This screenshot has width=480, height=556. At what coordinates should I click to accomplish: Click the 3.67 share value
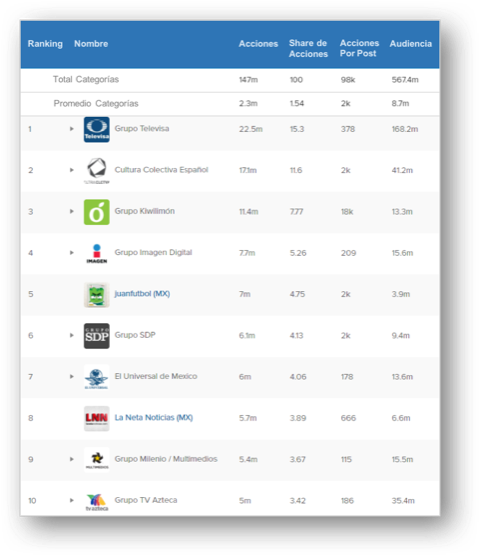click(297, 459)
